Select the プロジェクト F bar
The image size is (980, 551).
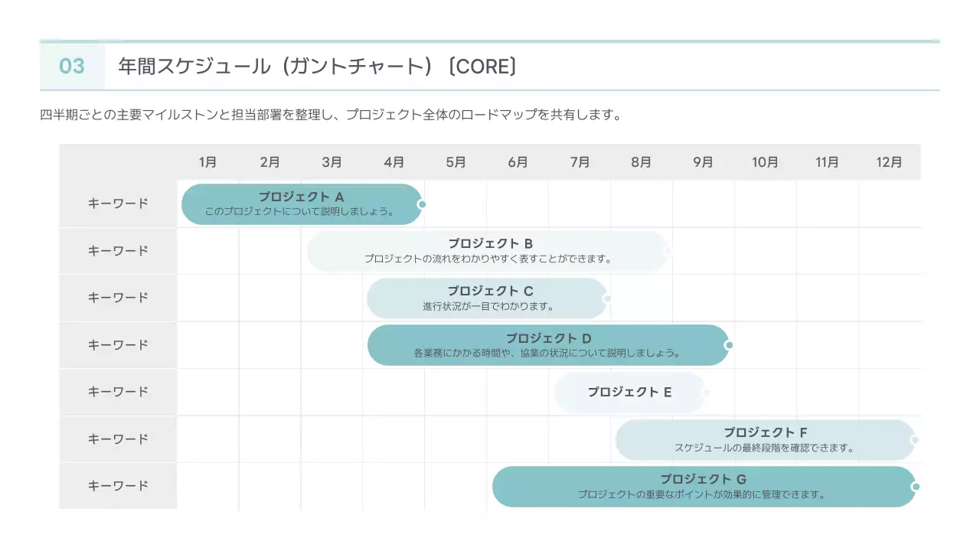click(765, 439)
